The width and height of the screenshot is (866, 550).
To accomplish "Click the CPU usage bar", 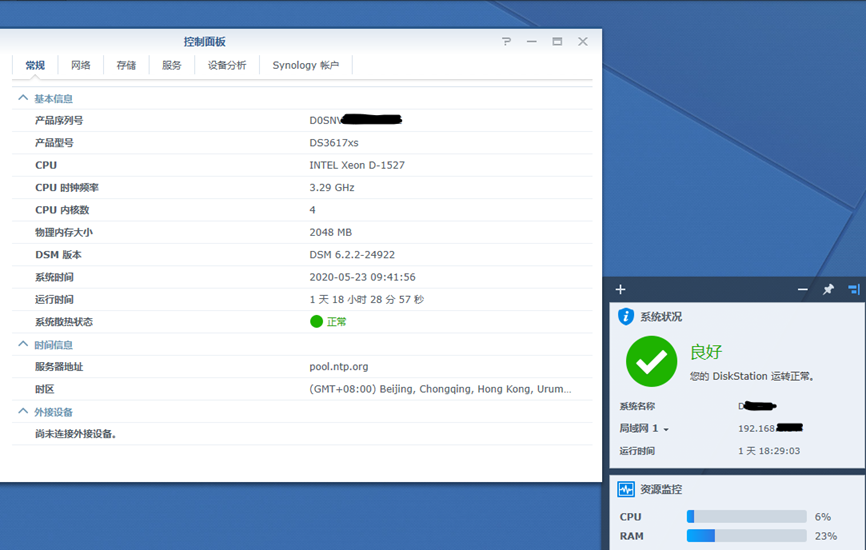I will click(x=746, y=517).
